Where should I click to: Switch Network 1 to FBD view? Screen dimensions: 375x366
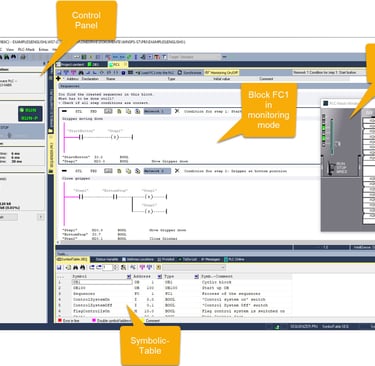tap(94, 111)
